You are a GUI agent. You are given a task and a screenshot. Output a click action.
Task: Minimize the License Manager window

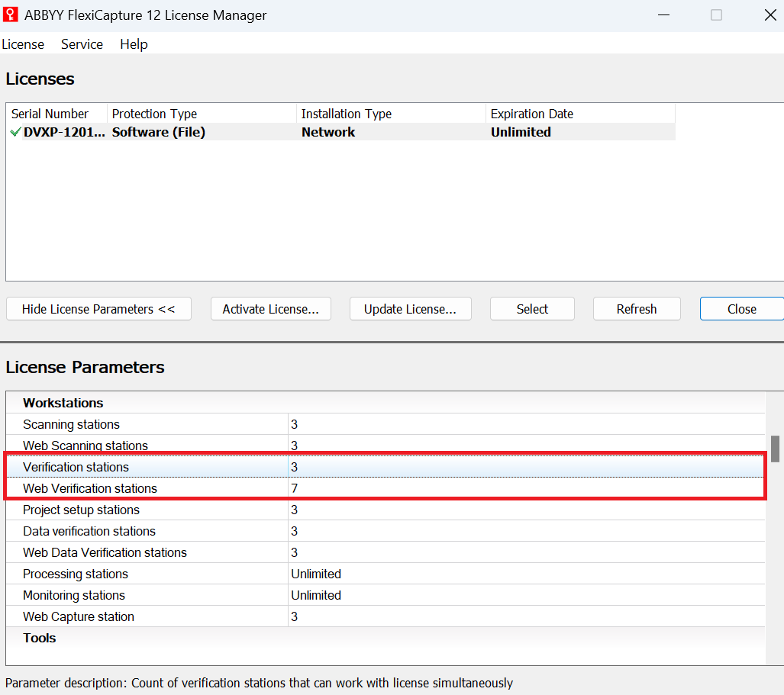[663, 15]
